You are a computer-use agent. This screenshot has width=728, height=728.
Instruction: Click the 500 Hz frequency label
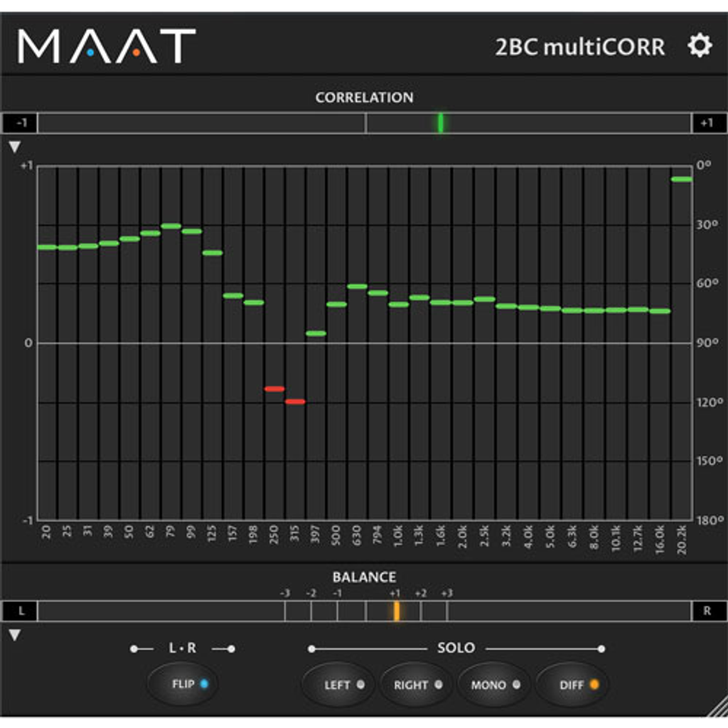pyautogui.click(x=336, y=535)
